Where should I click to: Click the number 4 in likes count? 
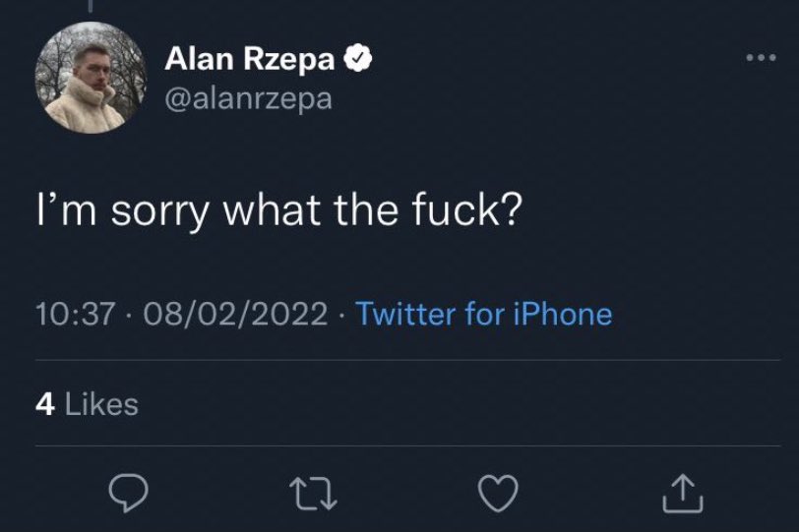tap(44, 404)
